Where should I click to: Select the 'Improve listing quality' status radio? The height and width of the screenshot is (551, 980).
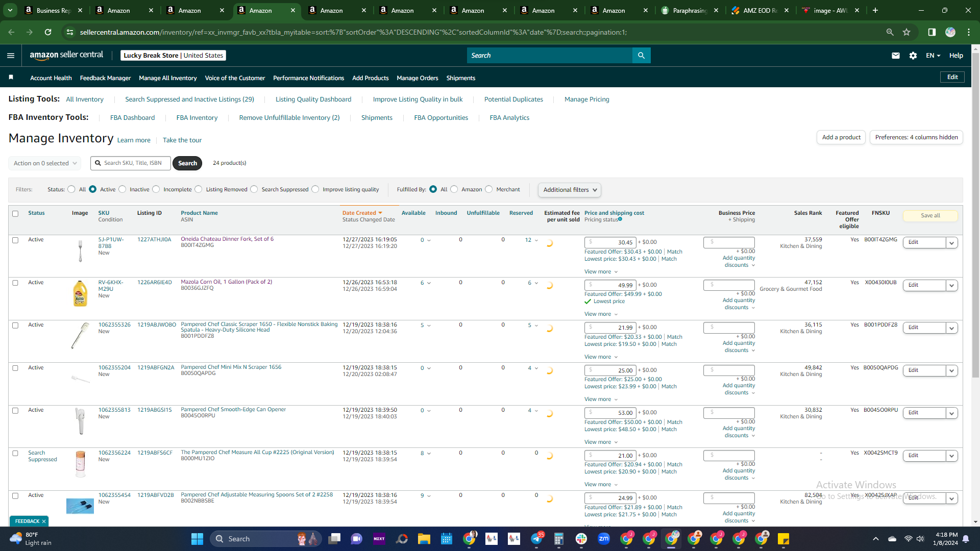315,189
